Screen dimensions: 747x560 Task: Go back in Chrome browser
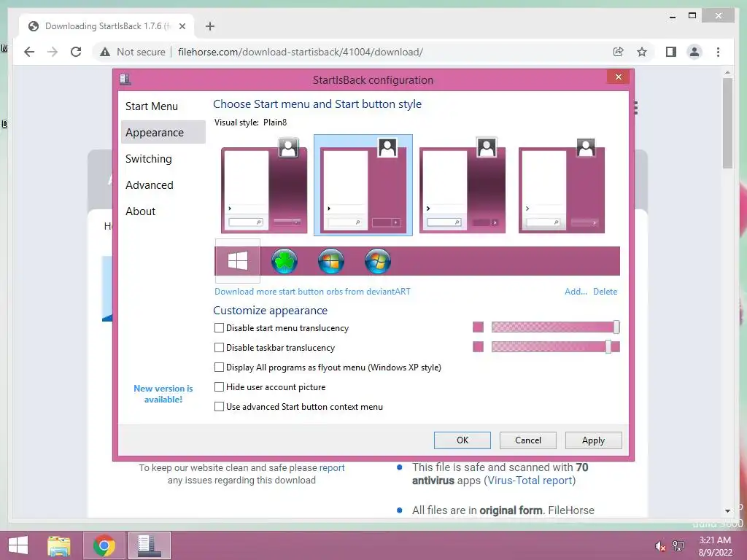pyautogui.click(x=29, y=52)
